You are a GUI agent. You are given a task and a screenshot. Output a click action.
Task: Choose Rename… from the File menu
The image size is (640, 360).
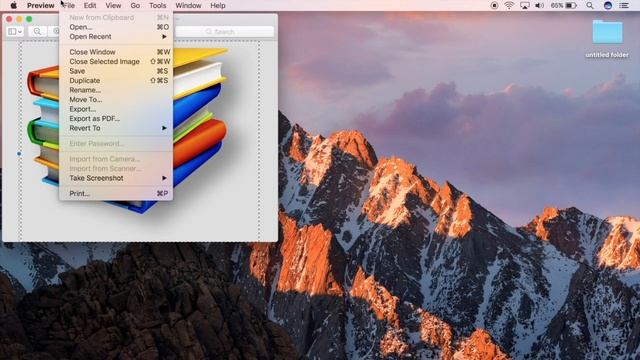coord(116,90)
